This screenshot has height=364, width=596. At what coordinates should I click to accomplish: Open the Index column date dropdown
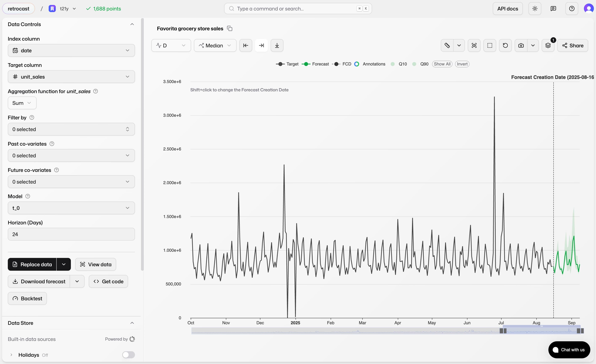(71, 51)
